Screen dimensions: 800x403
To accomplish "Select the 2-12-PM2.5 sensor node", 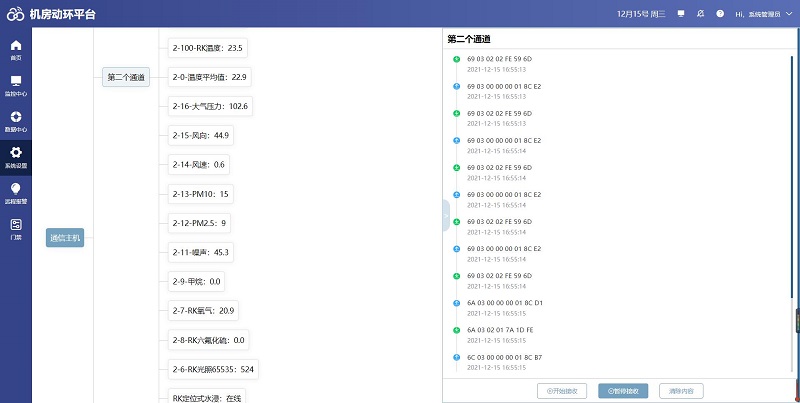I will pyautogui.click(x=200, y=223).
